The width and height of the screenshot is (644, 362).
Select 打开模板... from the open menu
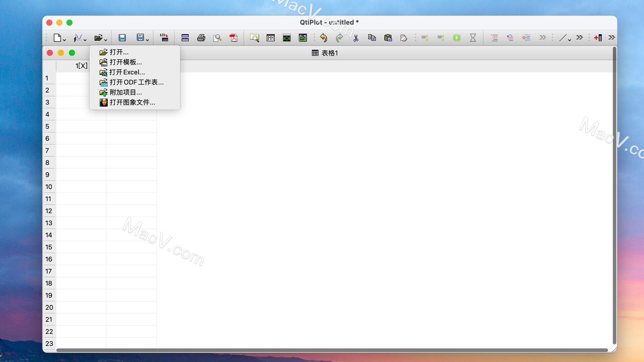126,62
